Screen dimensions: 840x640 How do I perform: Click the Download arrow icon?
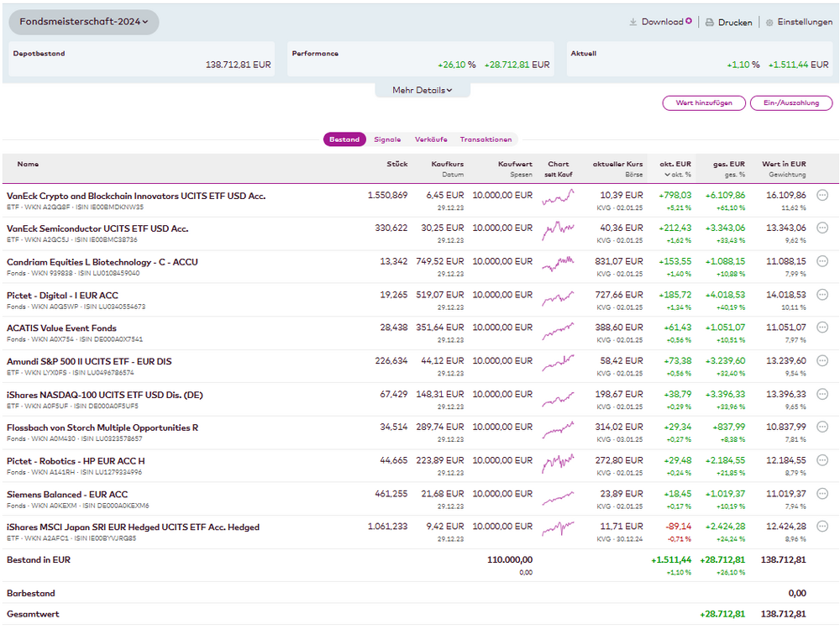(x=633, y=23)
